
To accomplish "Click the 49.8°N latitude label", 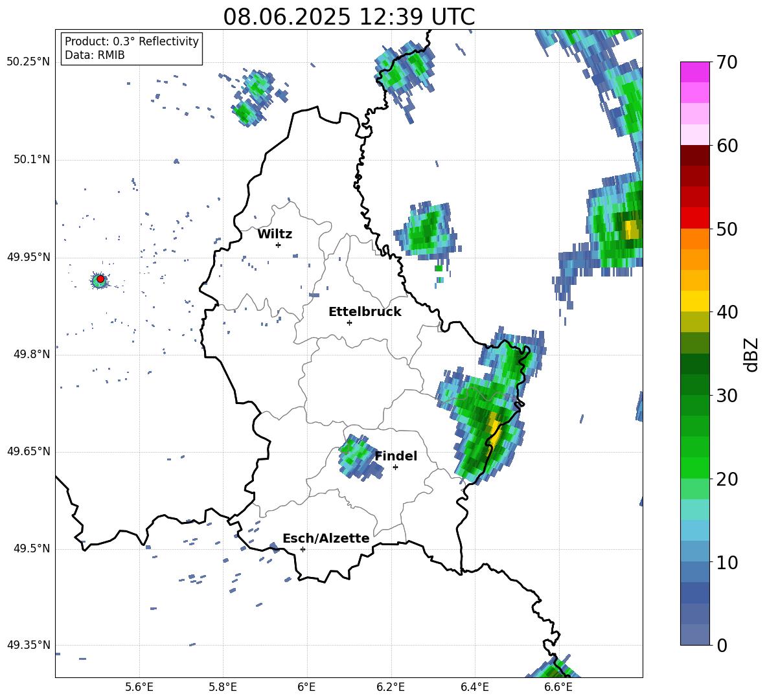I will pyautogui.click(x=32, y=354).
